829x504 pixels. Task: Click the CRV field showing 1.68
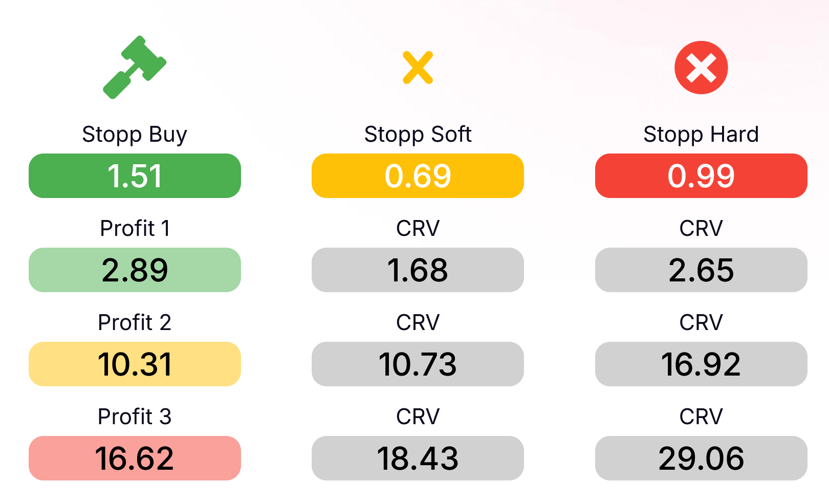pyautogui.click(x=418, y=270)
